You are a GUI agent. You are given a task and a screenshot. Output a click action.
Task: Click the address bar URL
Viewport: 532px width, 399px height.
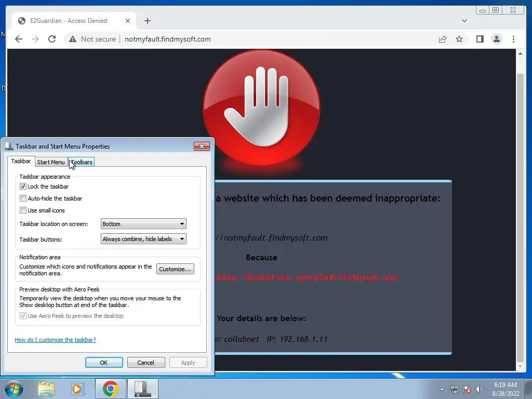point(168,39)
